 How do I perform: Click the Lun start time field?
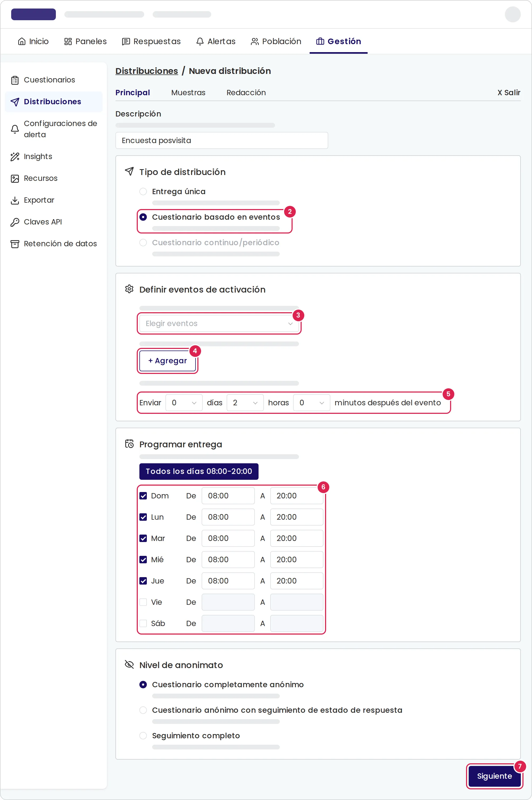(228, 517)
